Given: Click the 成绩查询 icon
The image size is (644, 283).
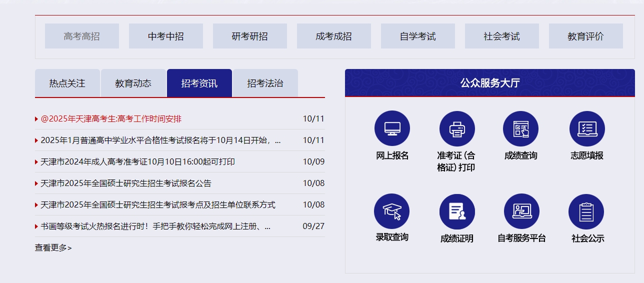Looking at the screenshot, I should (x=520, y=128).
